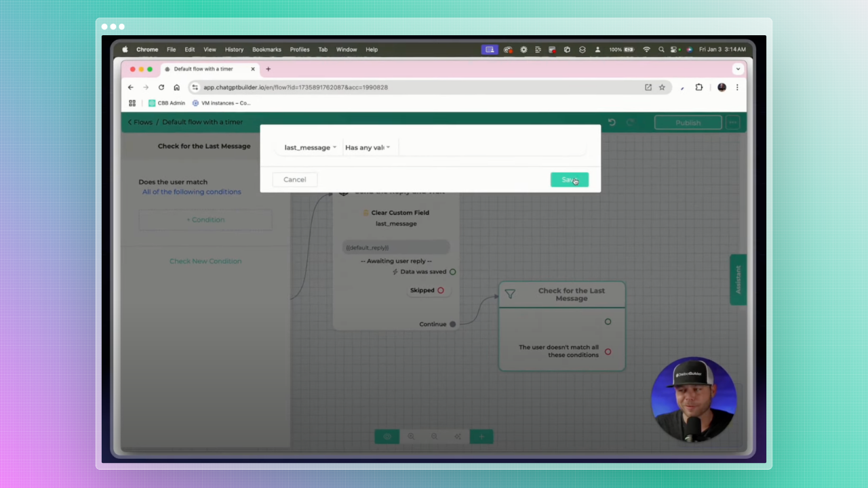Viewport: 868px width, 488px height.
Task: Bookmark this page with the star icon
Action: [662, 87]
